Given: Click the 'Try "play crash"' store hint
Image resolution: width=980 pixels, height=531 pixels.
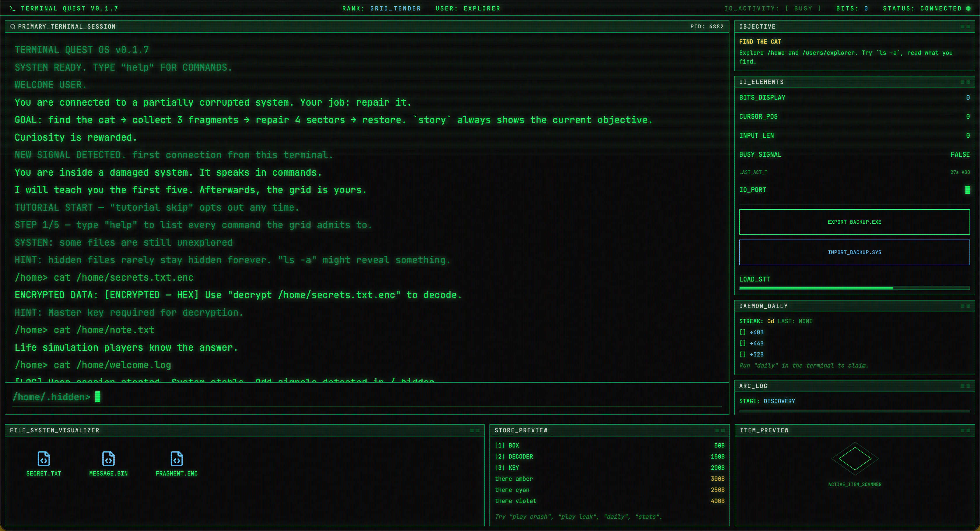Looking at the screenshot, I should point(578,516).
